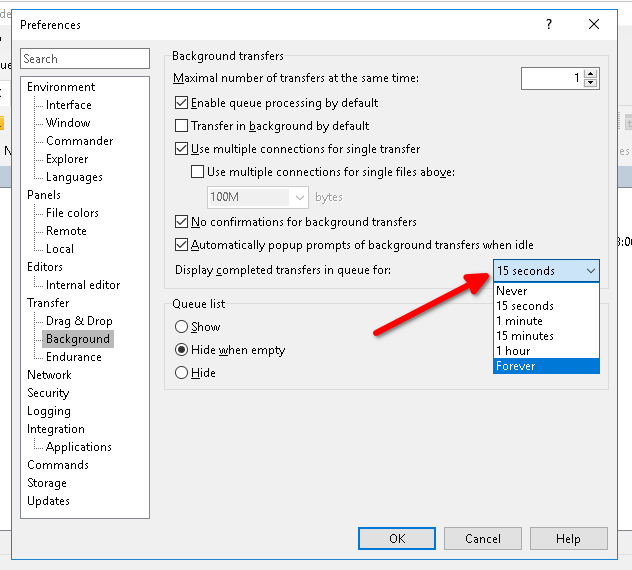Increase maximal transfers with up arrow

click(591, 73)
